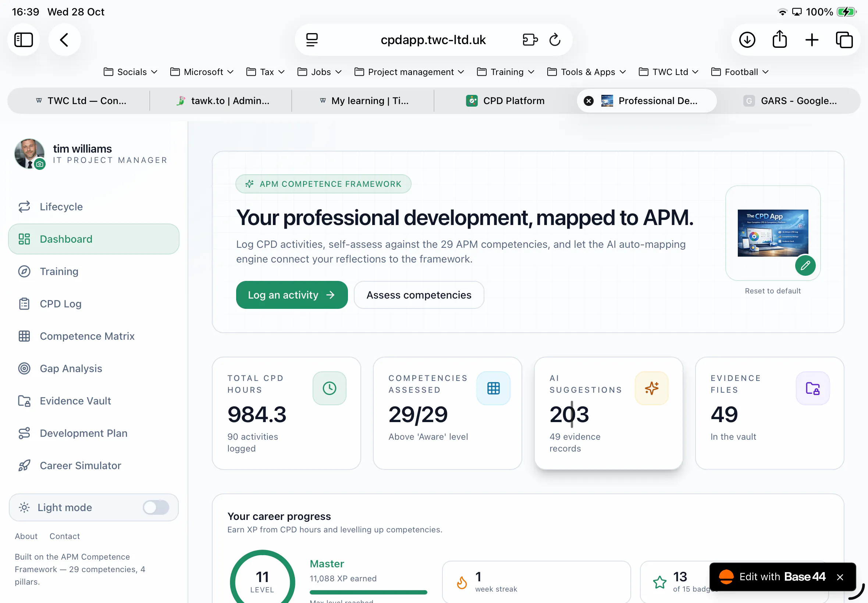Click the address bar showing cpdapp.twc-ltd.uk

coord(433,40)
